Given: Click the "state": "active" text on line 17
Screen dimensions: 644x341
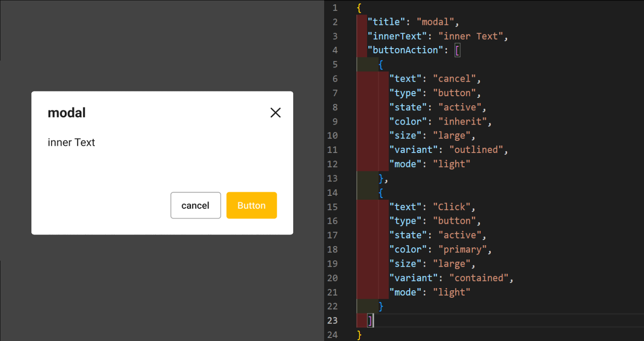Looking at the screenshot, I should [438, 235].
